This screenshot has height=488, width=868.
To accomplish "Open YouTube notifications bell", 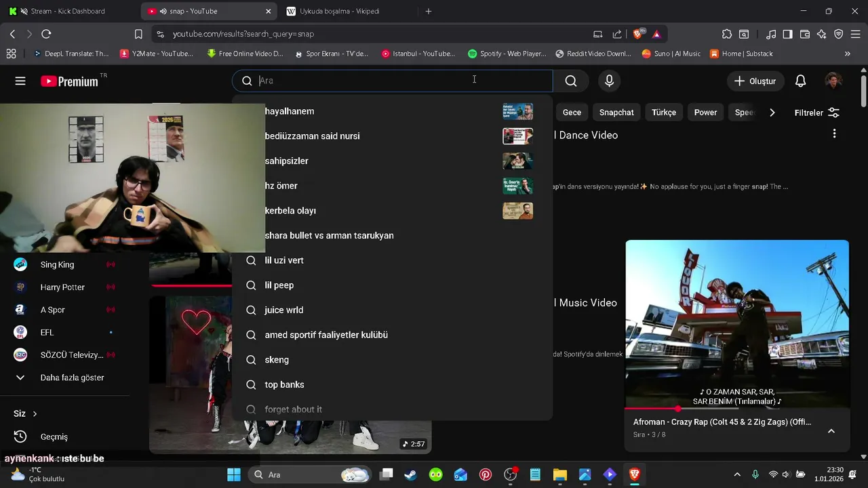I will pos(800,81).
